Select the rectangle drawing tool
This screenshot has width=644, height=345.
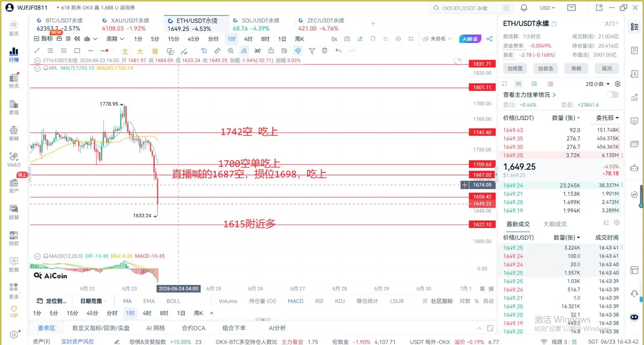pyautogui.click(x=77, y=51)
